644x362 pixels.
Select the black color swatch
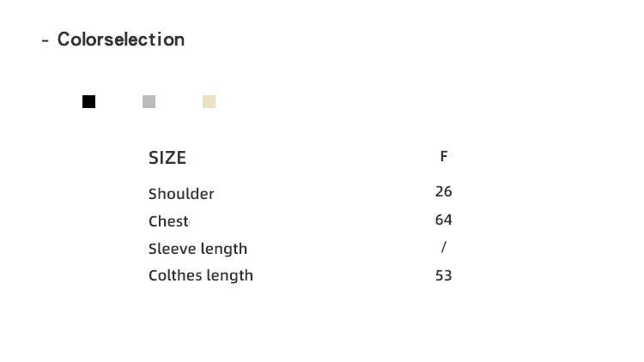click(89, 102)
